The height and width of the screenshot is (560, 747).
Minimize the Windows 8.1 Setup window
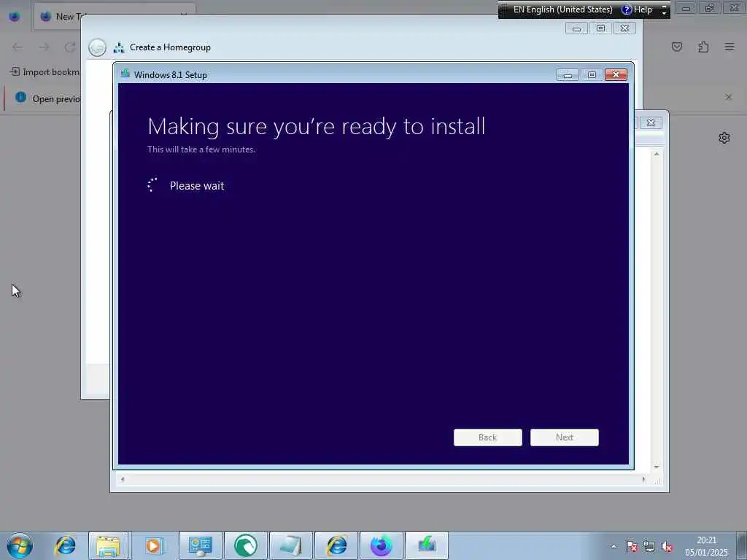[568, 75]
